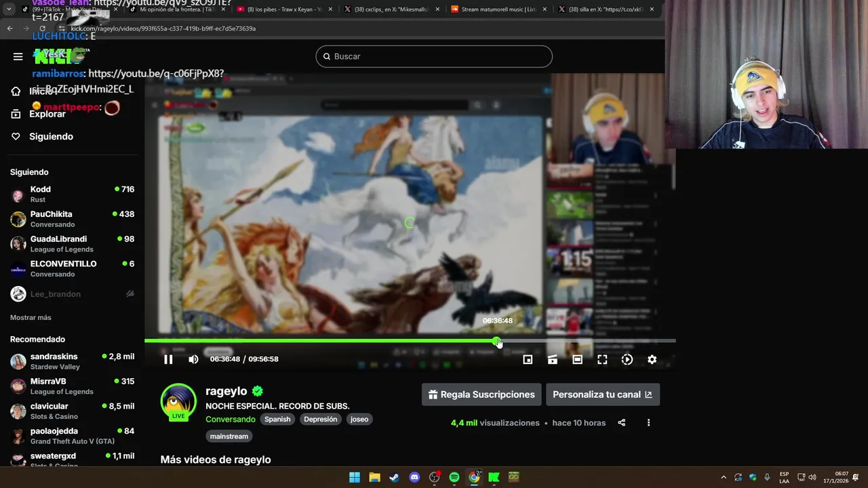Click the Regala Suscripciones button

(x=481, y=394)
